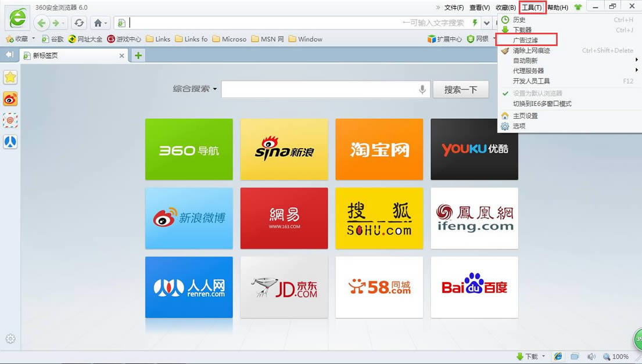The height and width of the screenshot is (364, 642).
Task: Click the 360 browser logo icon
Action: click(17, 18)
